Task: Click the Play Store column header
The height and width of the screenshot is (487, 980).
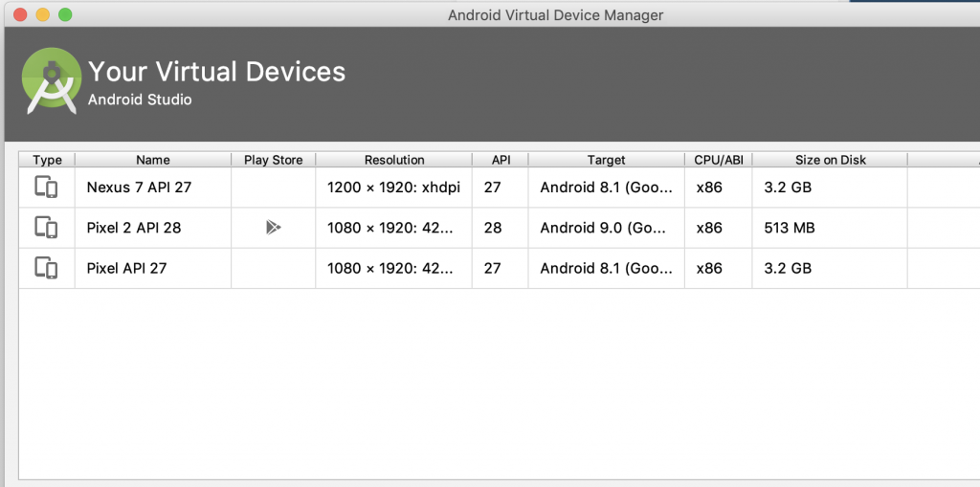Action: (273, 160)
